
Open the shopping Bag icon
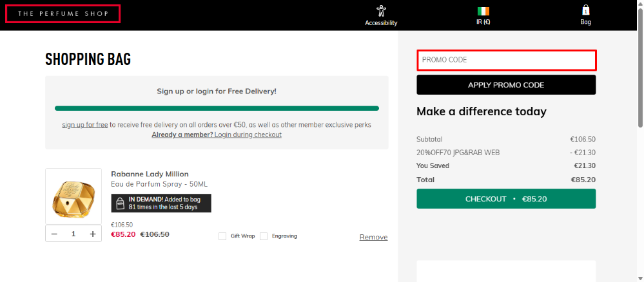point(586,10)
